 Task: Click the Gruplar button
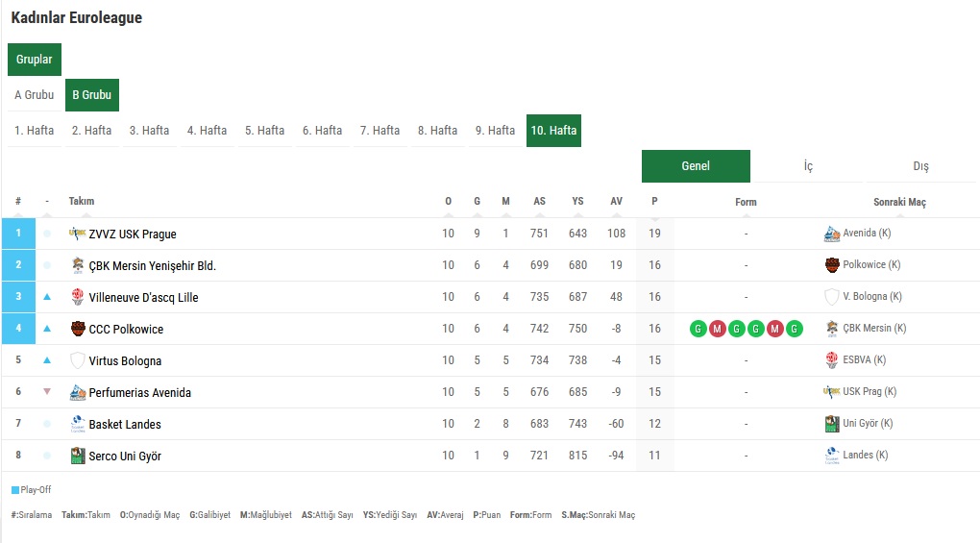click(x=35, y=60)
